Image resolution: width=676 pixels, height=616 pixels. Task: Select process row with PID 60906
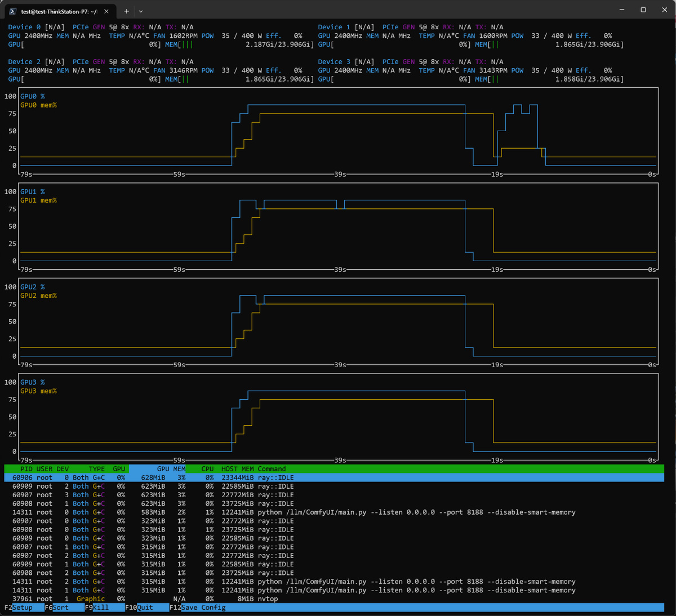click(334, 477)
